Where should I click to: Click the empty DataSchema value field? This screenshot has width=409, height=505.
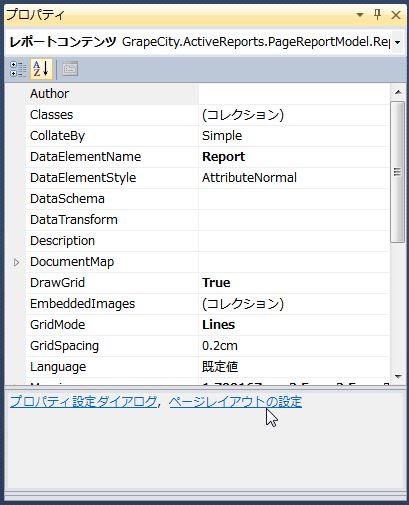click(294, 199)
